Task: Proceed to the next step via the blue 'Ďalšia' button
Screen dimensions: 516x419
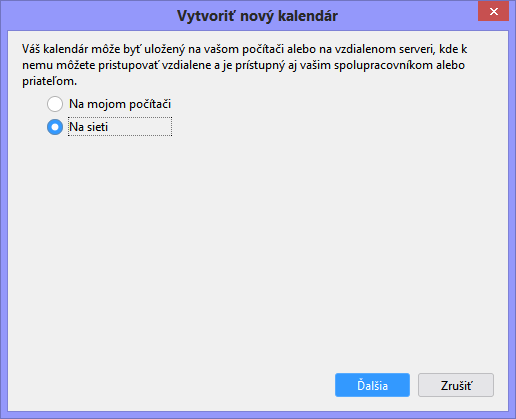Action: coord(372,385)
